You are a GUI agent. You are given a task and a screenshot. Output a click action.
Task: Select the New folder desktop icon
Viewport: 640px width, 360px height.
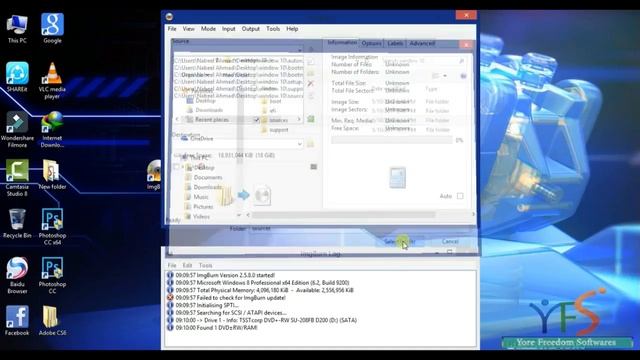(x=52, y=175)
